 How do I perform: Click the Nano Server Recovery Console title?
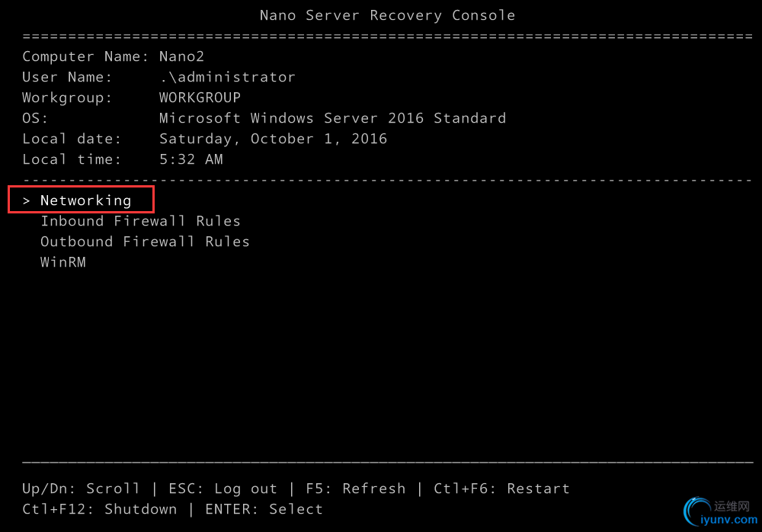tap(387, 15)
